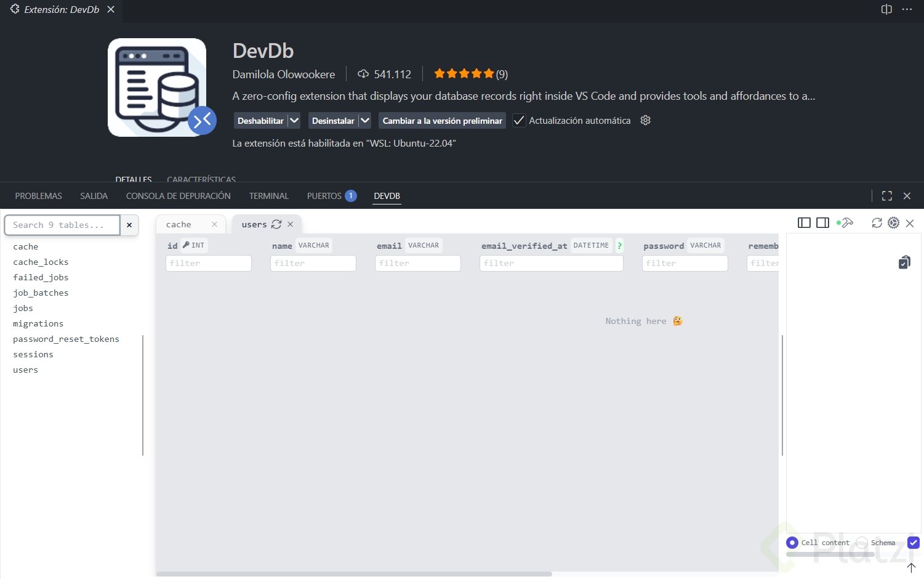Click the nullable question mark badge
The height and width of the screenshot is (579, 924).
click(619, 245)
